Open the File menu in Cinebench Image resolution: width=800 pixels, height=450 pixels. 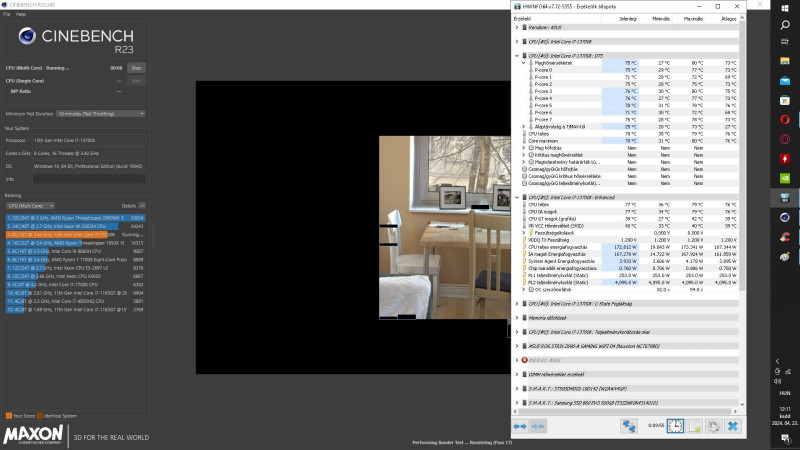pos(6,14)
